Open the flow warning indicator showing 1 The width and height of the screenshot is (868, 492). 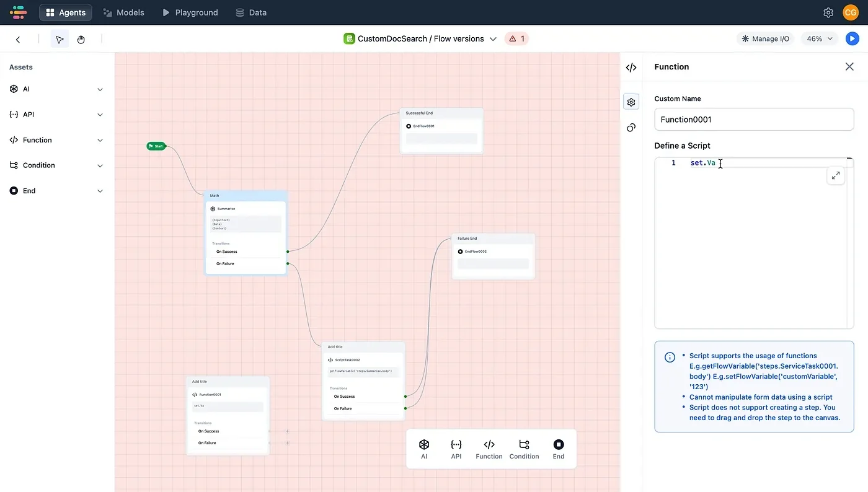coord(516,38)
